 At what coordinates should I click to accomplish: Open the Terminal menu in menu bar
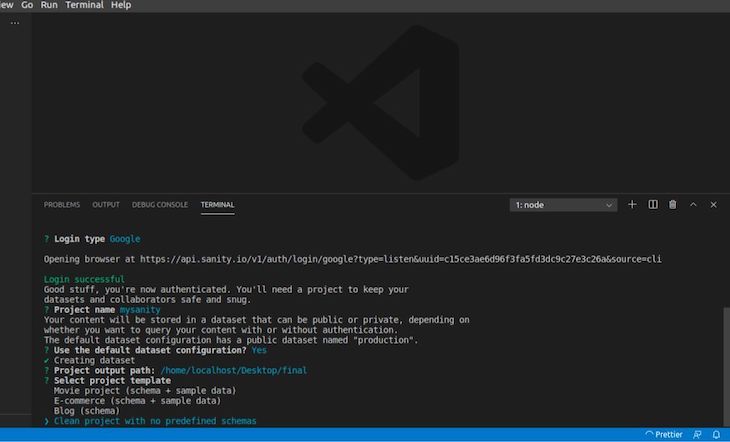(x=84, y=5)
